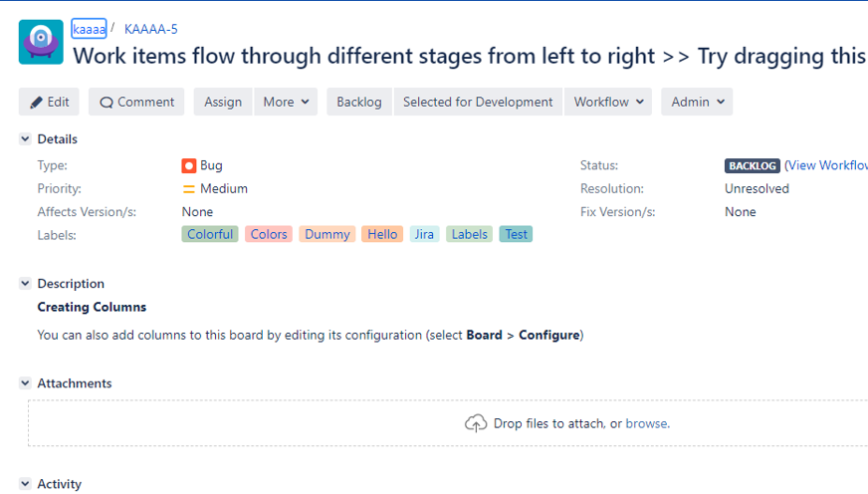Click the Comment button with speech bubble
The width and height of the screenshot is (868, 494).
[136, 102]
